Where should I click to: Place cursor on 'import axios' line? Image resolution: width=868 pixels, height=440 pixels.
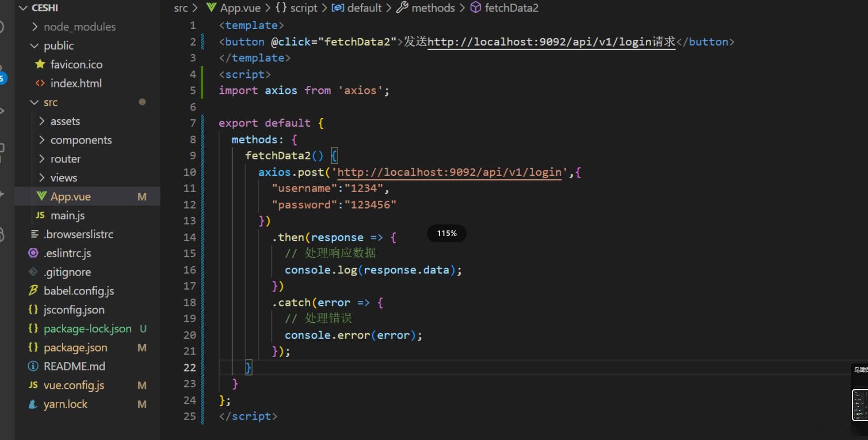coord(304,90)
